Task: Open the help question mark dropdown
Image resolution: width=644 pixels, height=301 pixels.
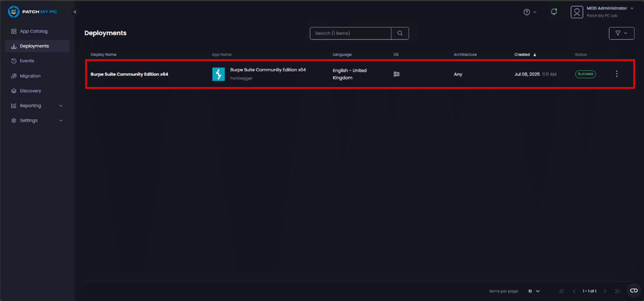Action: click(x=530, y=12)
